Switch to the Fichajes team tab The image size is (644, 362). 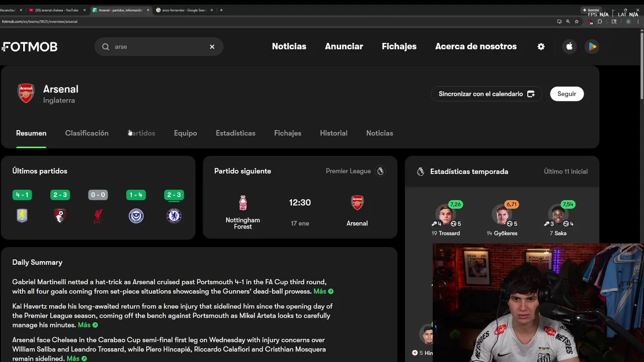(287, 133)
